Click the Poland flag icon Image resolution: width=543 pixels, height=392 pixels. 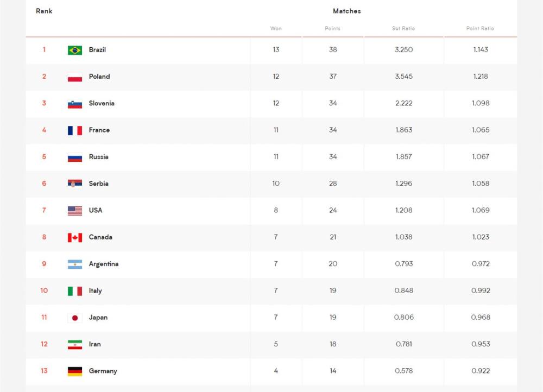(x=75, y=77)
